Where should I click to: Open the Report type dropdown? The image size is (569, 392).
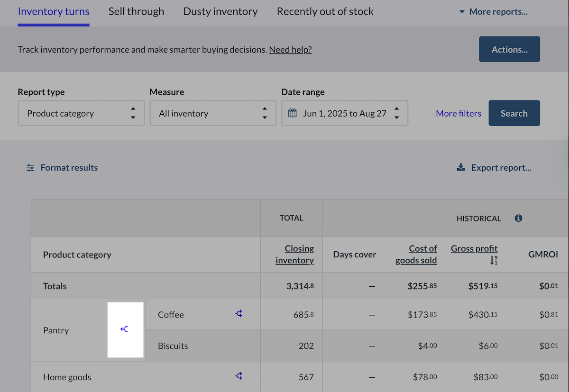click(x=80, y=113)
